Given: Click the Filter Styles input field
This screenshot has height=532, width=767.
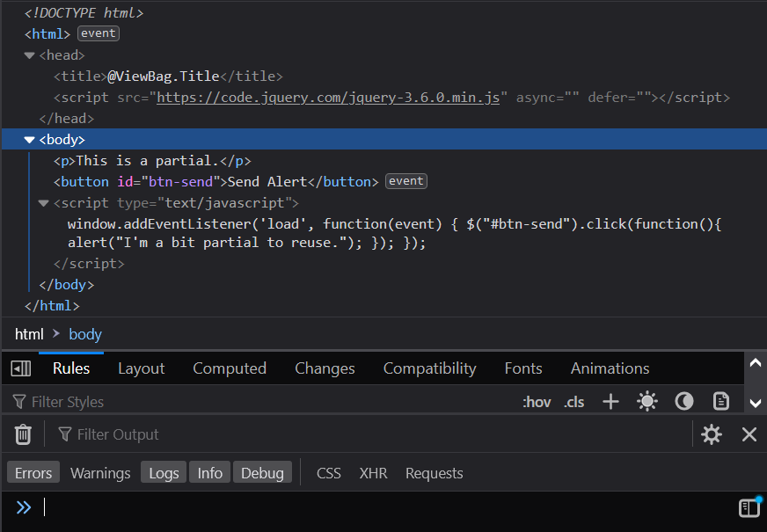Looking at the screenshot, I should pos(264,402).
